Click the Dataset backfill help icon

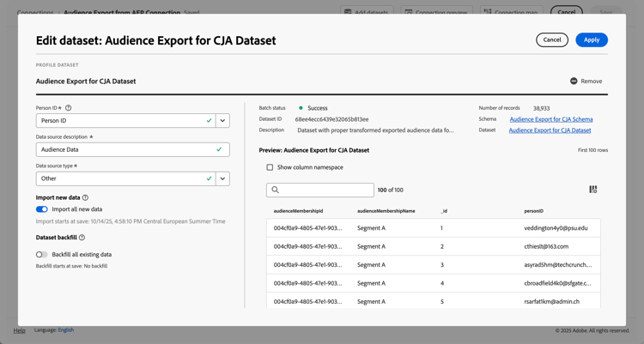[x=82, y=238]
